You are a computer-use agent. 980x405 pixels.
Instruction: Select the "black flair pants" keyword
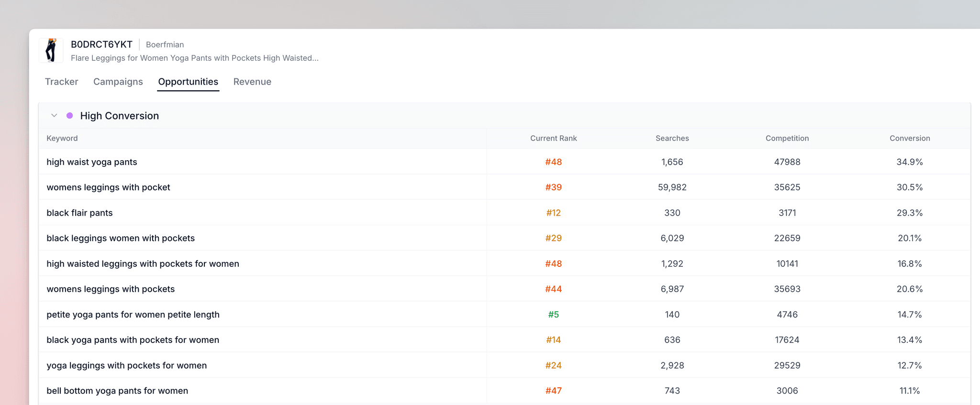[79, 213]
